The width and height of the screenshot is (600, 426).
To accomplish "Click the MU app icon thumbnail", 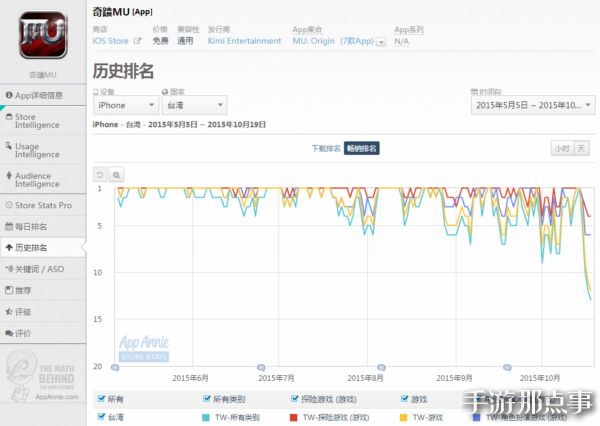I will point(43,33).
